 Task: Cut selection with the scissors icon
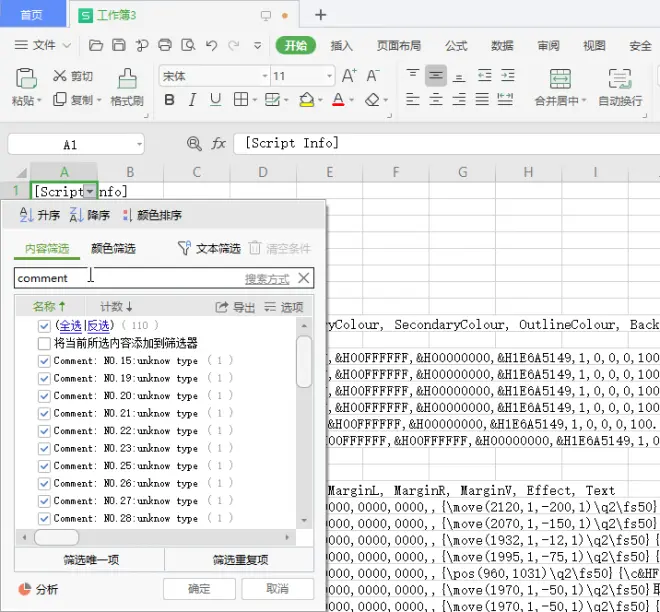coord(60,76)
